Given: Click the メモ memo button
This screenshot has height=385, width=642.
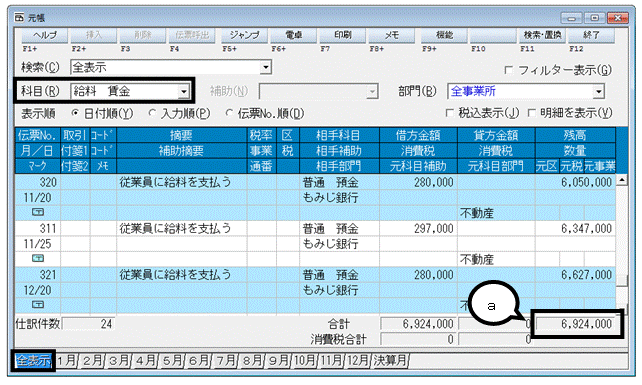Looking at the screenshot, I should [x=391, y=36].
